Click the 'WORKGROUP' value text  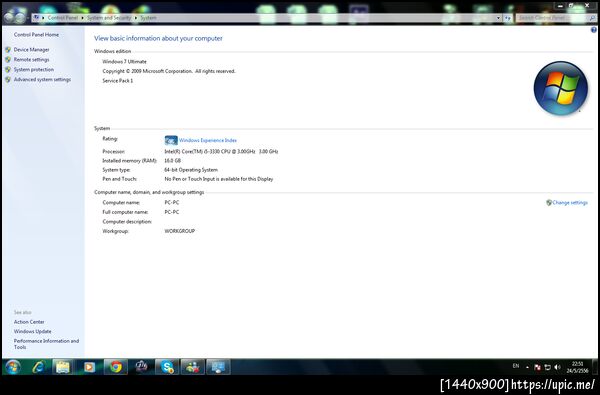pyautogui.click(x=179, y=231)
